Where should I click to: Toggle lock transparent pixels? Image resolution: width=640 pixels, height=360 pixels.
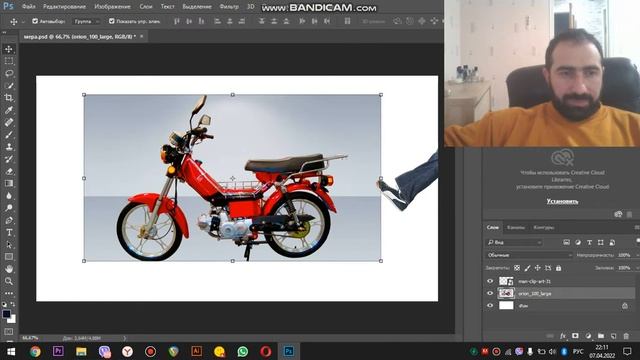[517, 268]
